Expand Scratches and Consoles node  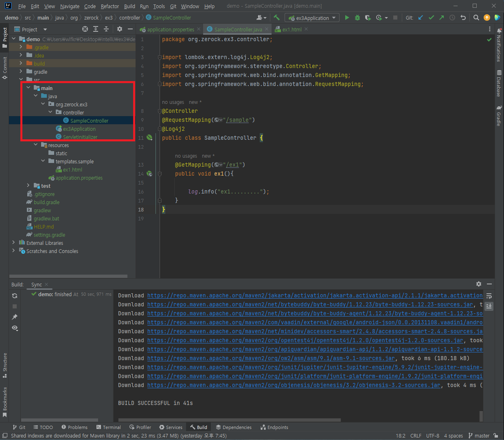pos(13,251)
